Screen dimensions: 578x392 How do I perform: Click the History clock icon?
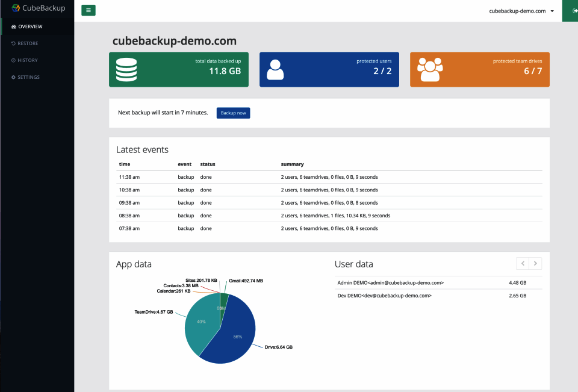(x=13, y=60)
